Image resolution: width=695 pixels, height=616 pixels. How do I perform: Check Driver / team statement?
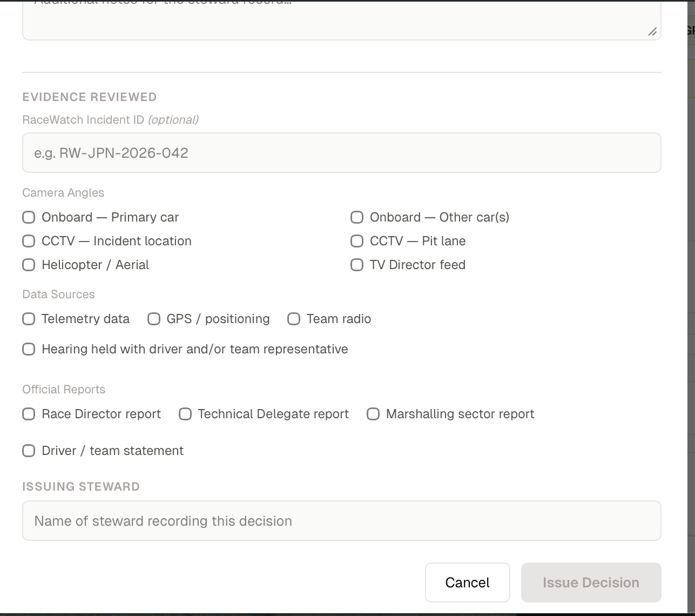pos(29,451)
